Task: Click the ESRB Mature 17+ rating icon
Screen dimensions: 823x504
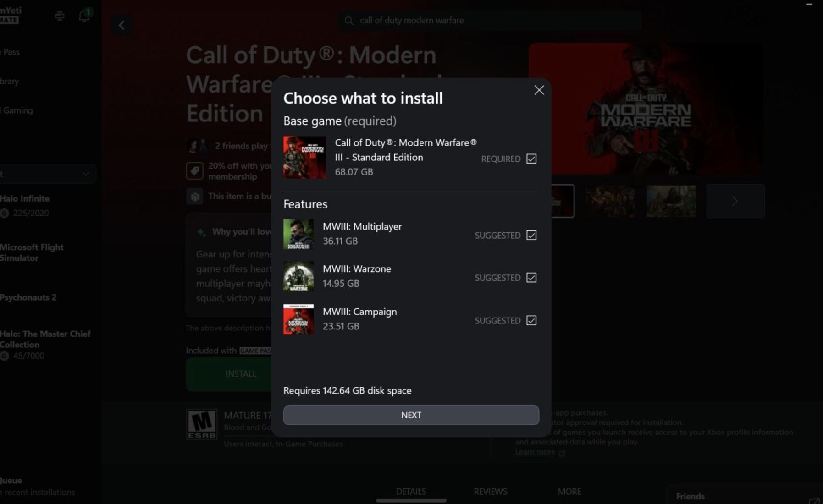Action: tap(202, 425)
